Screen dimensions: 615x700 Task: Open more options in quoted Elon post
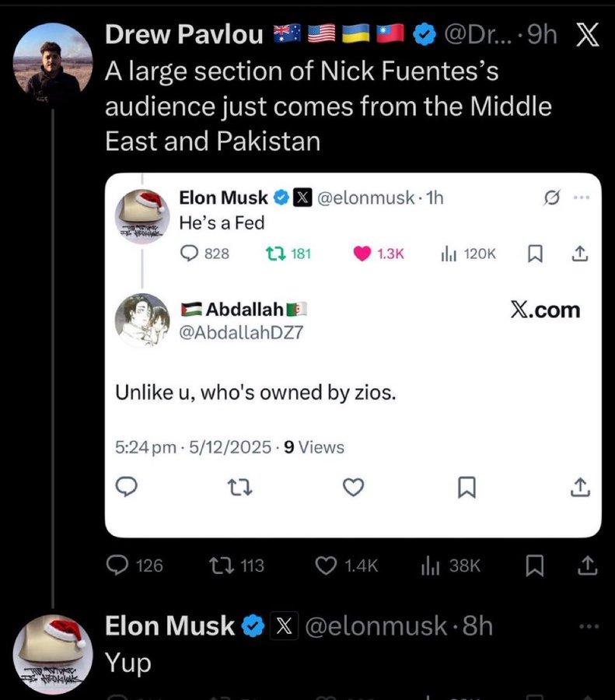click(x=581, y=198)
